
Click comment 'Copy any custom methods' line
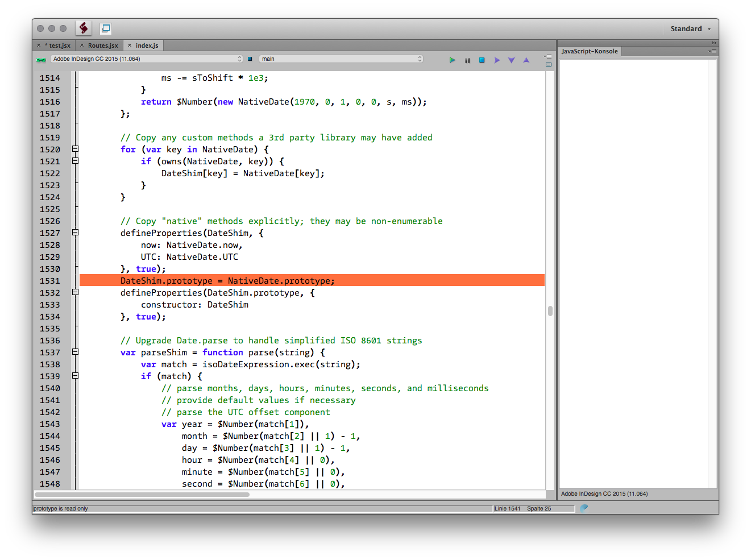(x=276, y=138)
